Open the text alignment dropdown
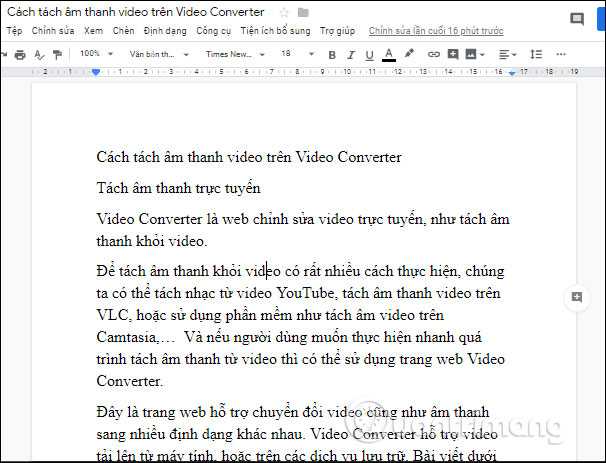 pos(507,54)
